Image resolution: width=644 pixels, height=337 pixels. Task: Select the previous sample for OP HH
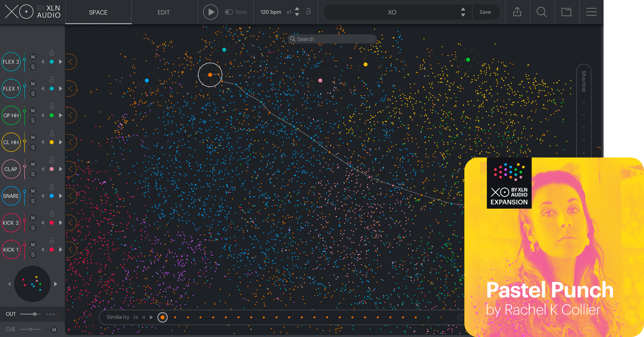(x=43, y=115)
